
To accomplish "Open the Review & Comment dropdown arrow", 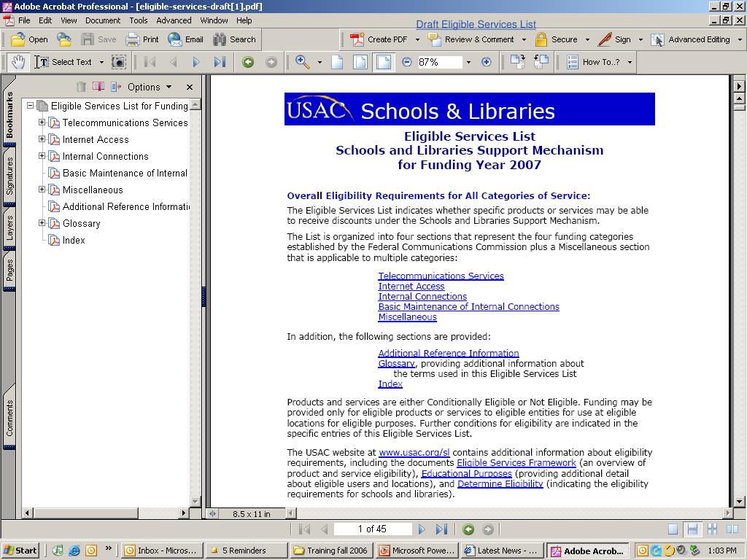I will click(x=524, y=39).
